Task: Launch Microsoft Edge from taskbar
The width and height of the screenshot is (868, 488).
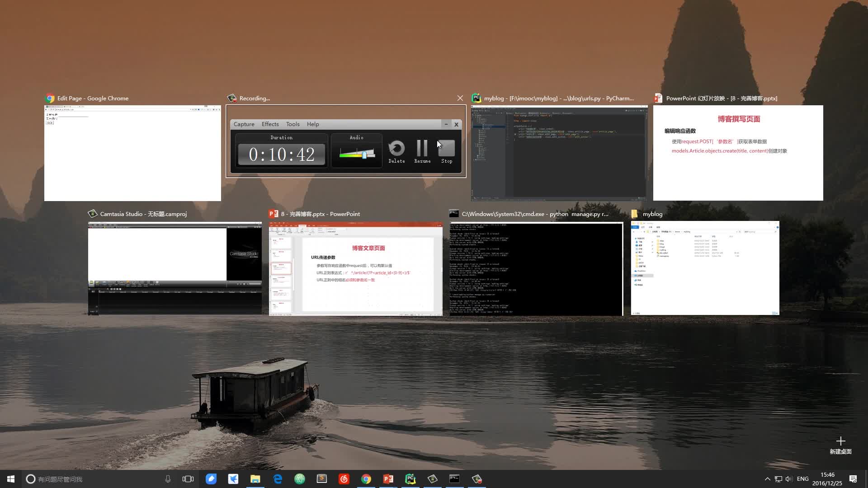Action: 278,479
